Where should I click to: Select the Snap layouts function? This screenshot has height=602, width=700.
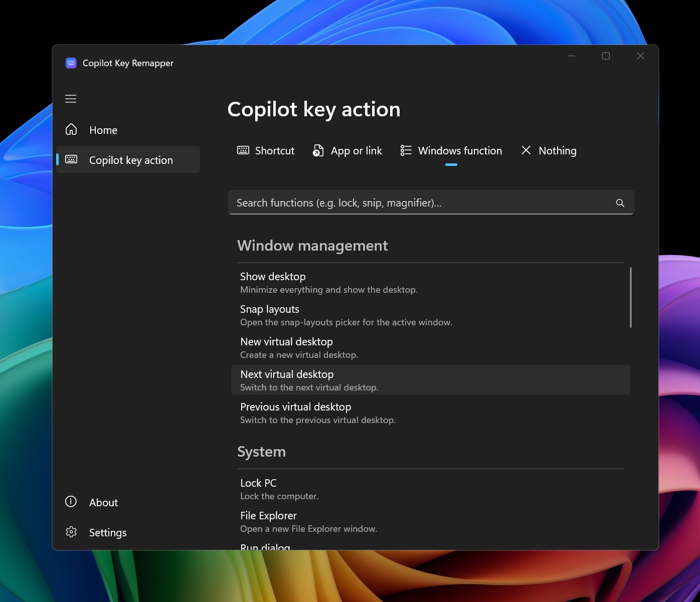tap(431, 315)
